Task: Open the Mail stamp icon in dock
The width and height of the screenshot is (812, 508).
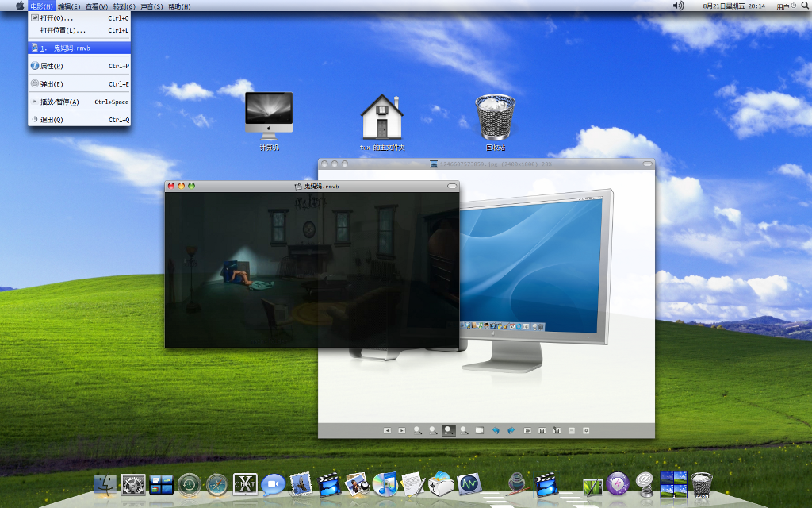Action: coord(301,484)
